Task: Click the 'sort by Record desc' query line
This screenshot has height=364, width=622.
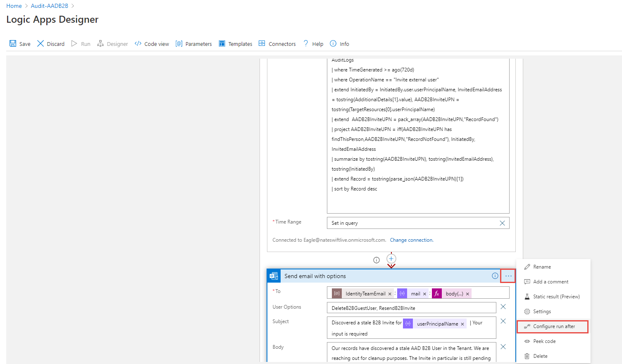Action: (354, 189)
